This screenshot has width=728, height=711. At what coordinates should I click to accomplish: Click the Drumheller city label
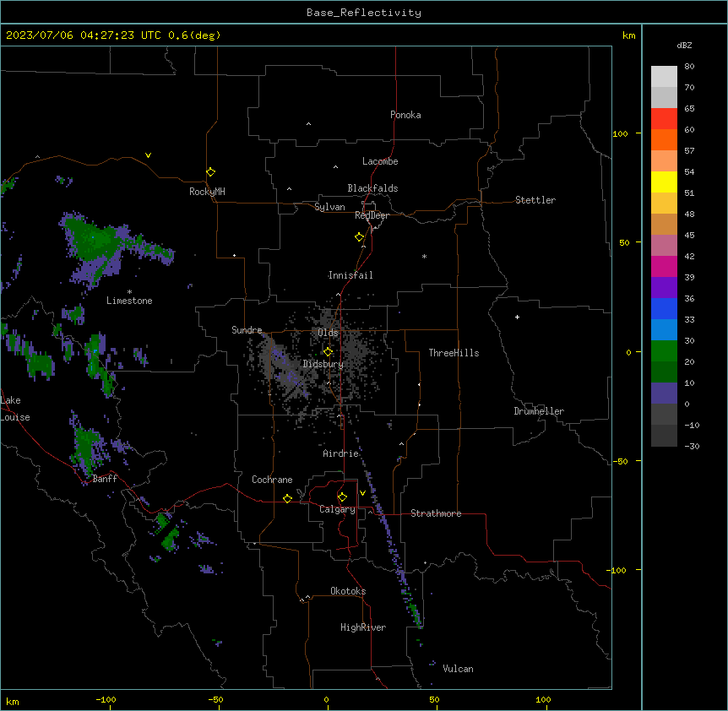coord(539,411)
